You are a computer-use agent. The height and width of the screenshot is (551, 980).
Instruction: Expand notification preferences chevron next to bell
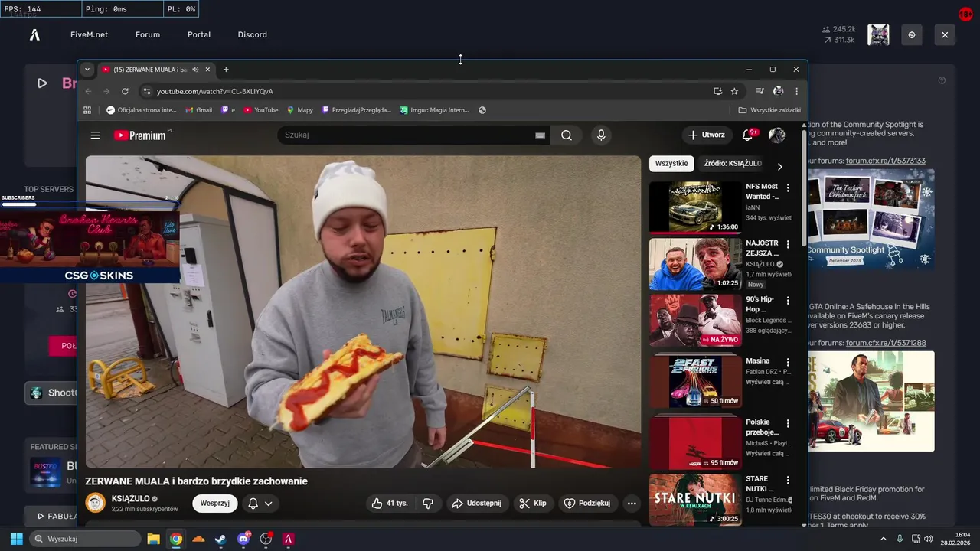[x=269, y=504]
